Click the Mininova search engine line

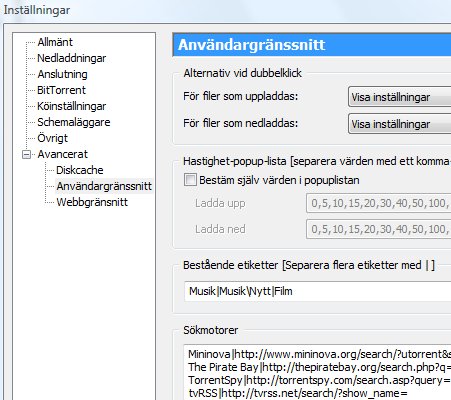(319, 354)
